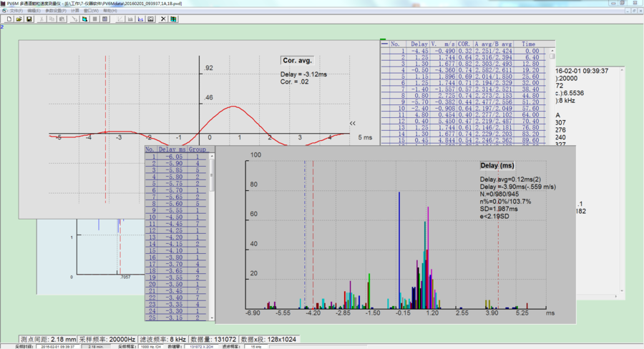Viewport: 644px width, 349px height.
Task: Click the New file toolbar icon
Action: coord(9,19)
